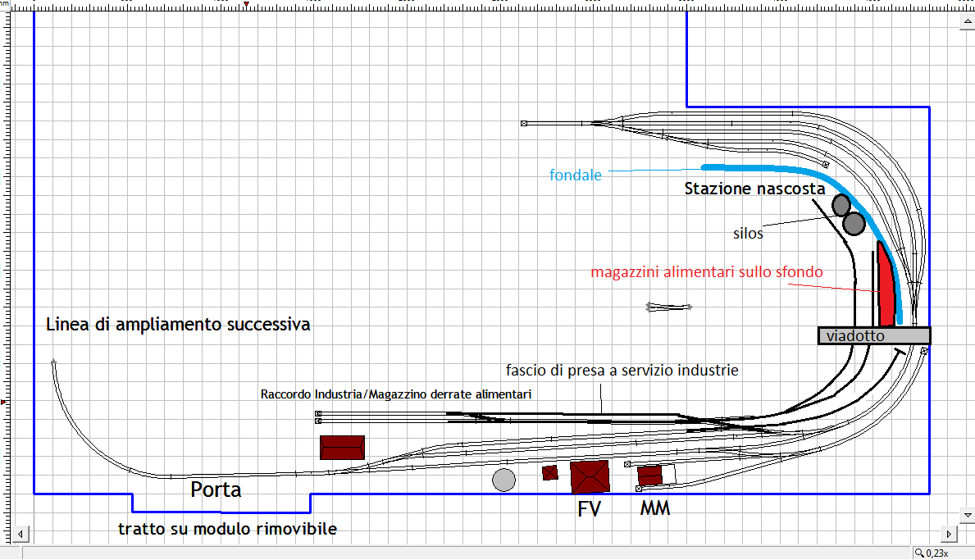Click the scroll down arrow button
This screenshot has width=975, height=560.
point(966,515)
